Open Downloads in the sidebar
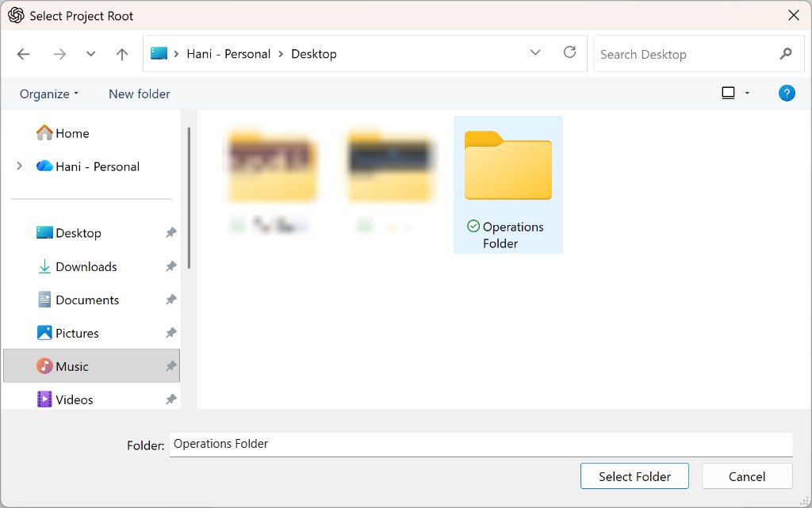Screen dimensions: 812x508 coord(77,266)
